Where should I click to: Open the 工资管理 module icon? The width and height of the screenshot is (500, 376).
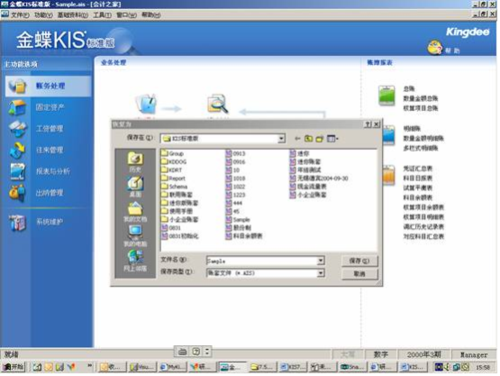(17, 129)
